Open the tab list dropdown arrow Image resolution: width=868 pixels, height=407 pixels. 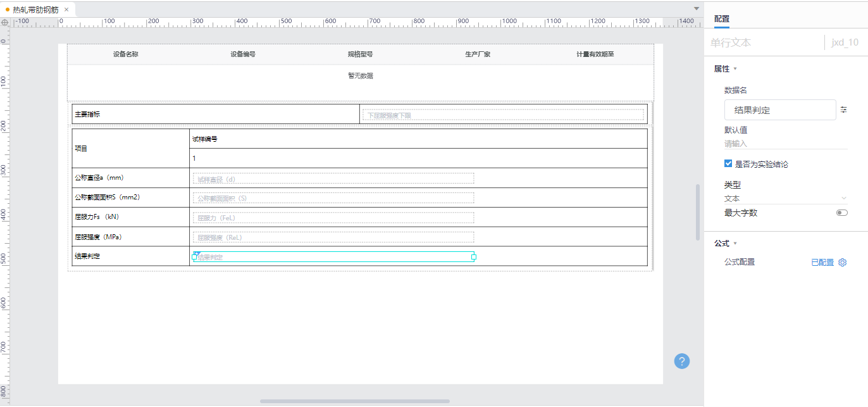[x=696, y=9]
